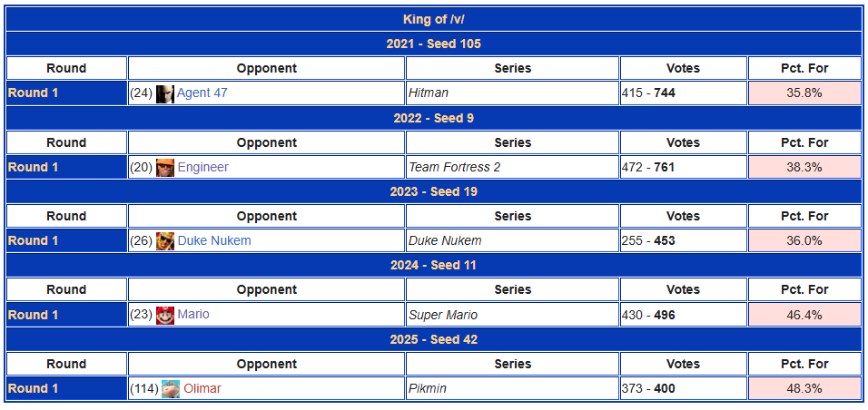Click the 35.8% pink percentage cell
The width and height of the screenshot is (868, 410).
point(804,93)
